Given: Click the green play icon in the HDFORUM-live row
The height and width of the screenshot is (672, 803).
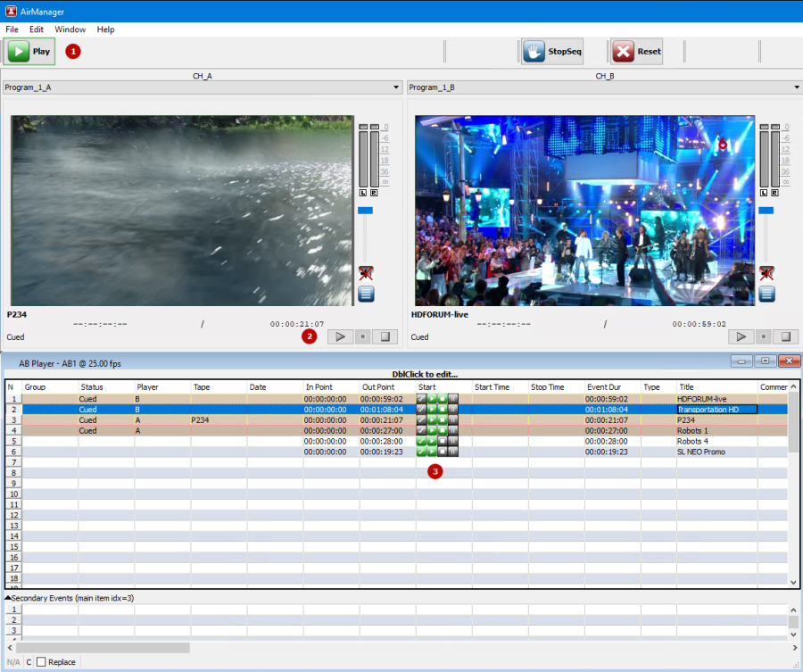Looking at the screenshot, I should click(432, 399).
